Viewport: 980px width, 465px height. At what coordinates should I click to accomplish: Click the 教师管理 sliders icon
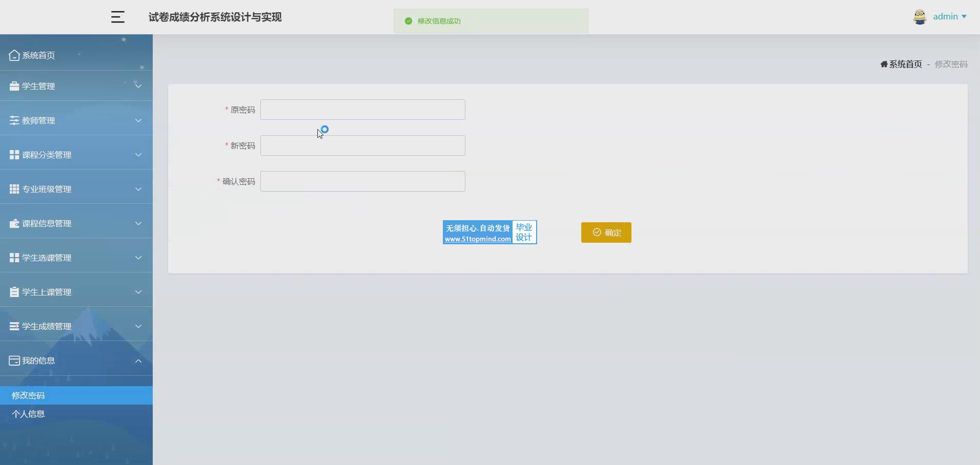point(14,120)
